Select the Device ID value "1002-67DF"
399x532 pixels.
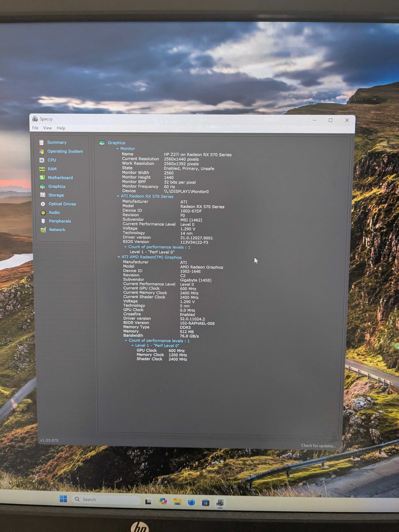tap(191, 211)
